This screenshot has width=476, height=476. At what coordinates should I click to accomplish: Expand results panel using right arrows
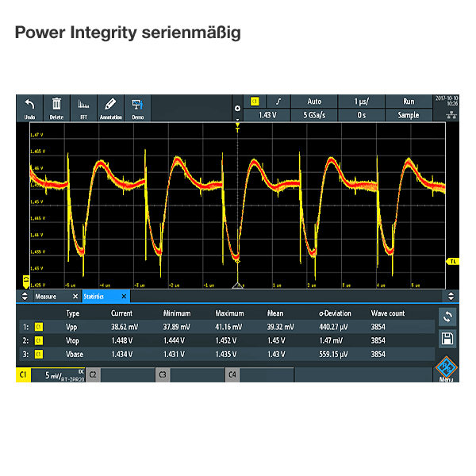pos(451,296)
